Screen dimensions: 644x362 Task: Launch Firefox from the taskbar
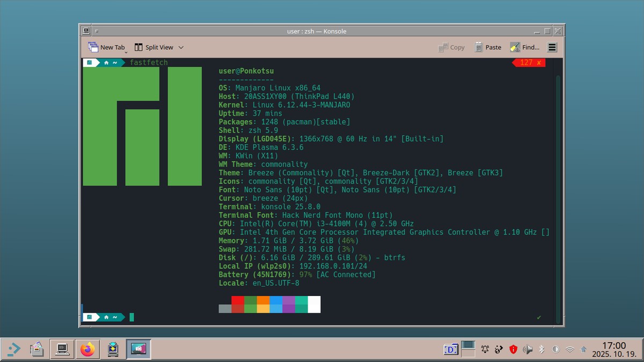tap(87, 350)
